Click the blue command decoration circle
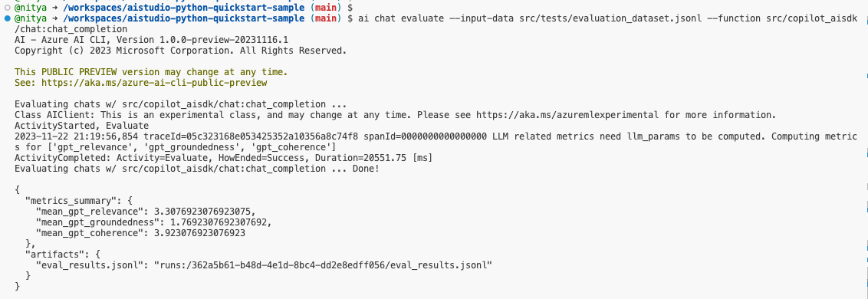Screen dimensions: 868x299 (x=7, y=19)
